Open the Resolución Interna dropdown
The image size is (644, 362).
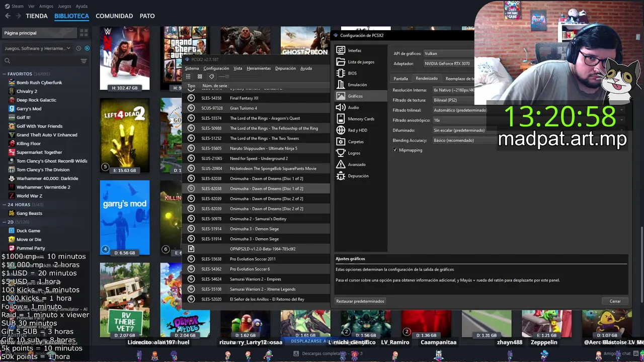[x=453, y=90]
